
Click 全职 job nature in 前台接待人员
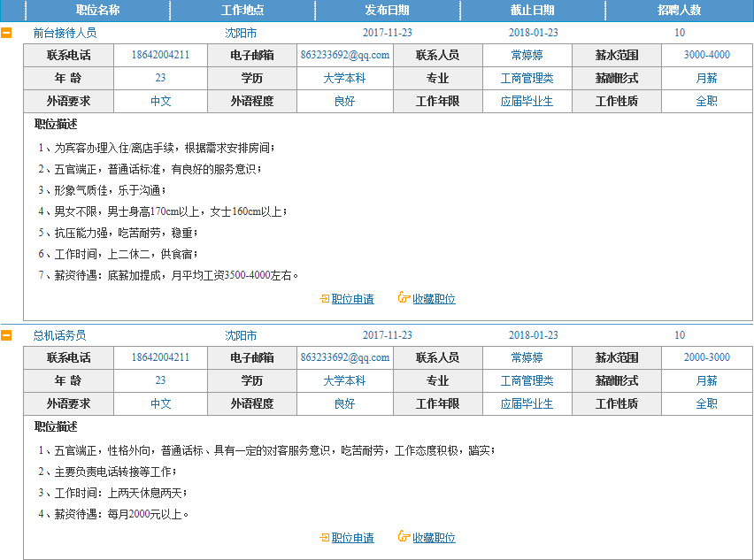point(707,101)
